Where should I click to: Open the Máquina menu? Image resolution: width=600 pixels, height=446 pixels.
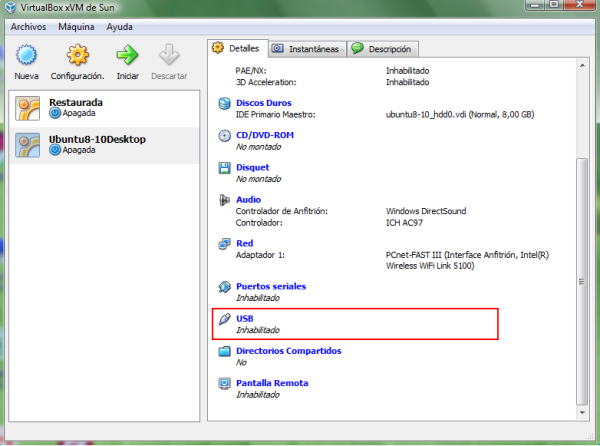pos(76,26)
